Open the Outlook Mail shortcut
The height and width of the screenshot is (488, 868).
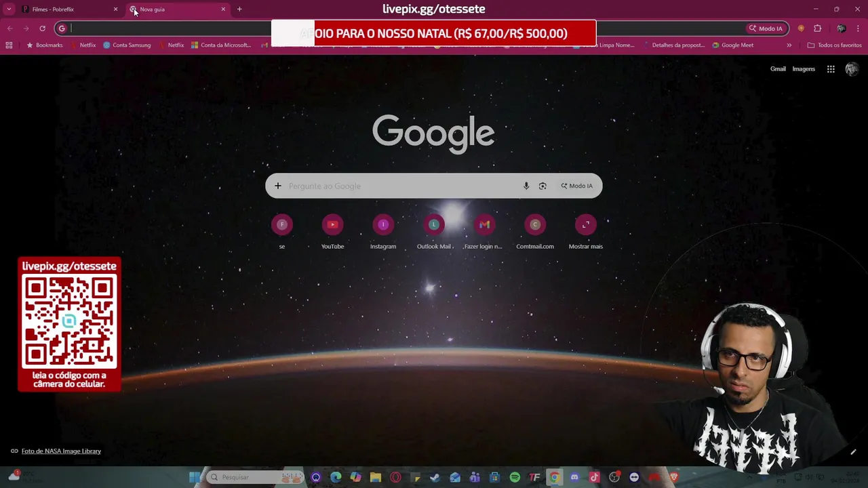click(434, 232)
